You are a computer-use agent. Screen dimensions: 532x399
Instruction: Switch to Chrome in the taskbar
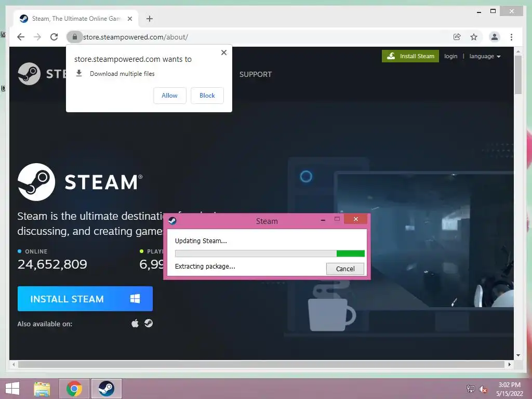pyautogui.click(x=74, y=389)
